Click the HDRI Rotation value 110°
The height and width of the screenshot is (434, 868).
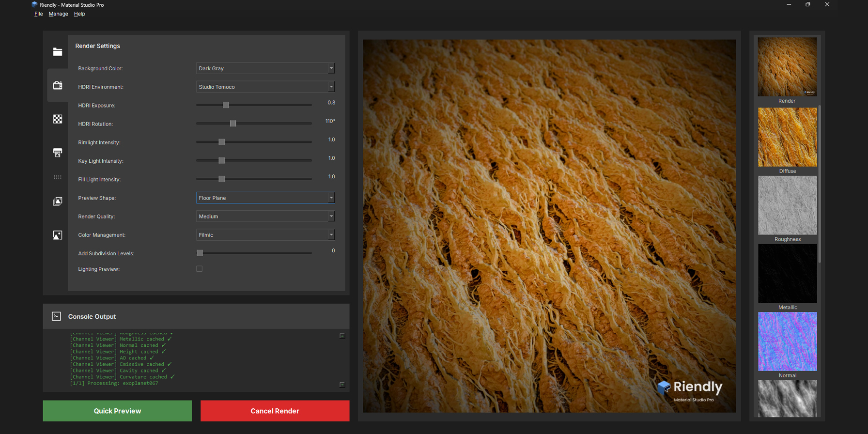tap(330, 121)
